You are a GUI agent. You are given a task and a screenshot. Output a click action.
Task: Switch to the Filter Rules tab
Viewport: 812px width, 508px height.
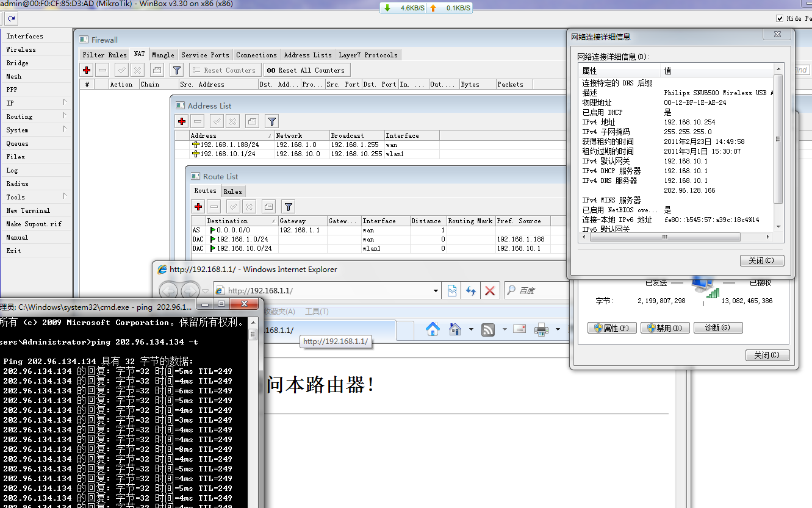pyautogui.click(x=104, y=55)
